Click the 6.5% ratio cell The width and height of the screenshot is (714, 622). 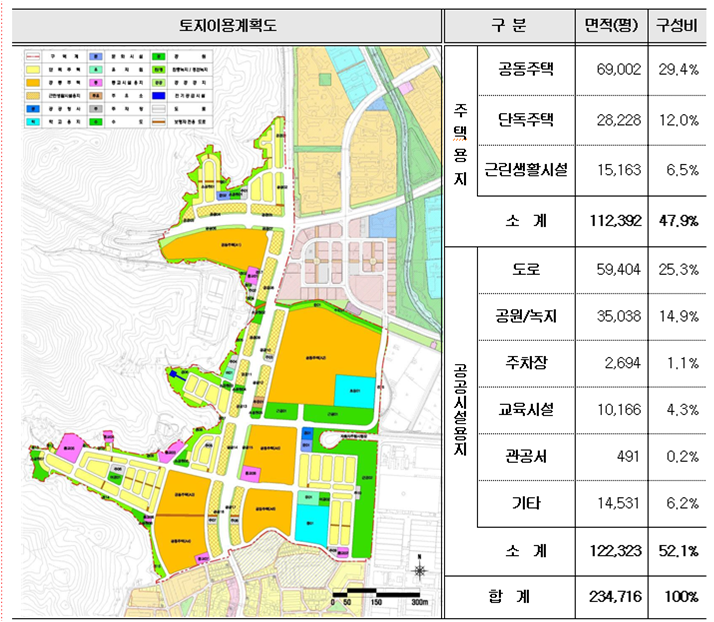683,170
